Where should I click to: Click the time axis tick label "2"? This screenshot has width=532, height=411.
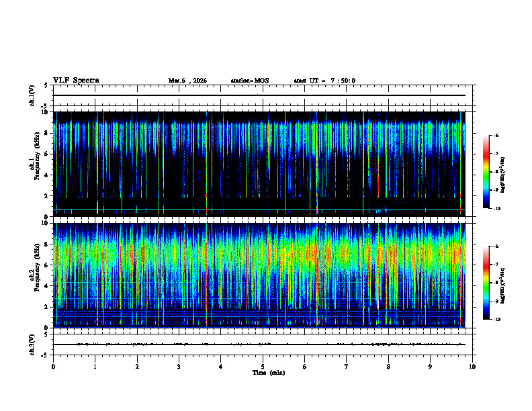pyautogui.click(x=137, y=367)
